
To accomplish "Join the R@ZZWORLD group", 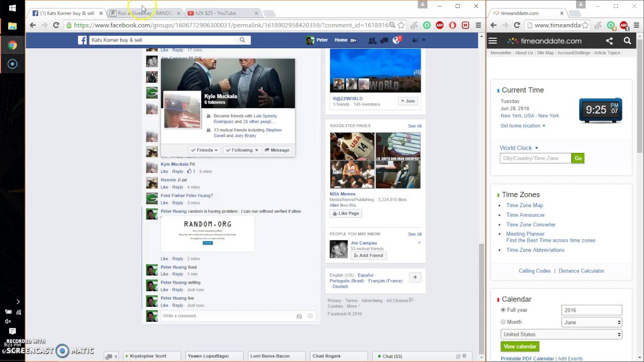I will click(x=408, y=101).
